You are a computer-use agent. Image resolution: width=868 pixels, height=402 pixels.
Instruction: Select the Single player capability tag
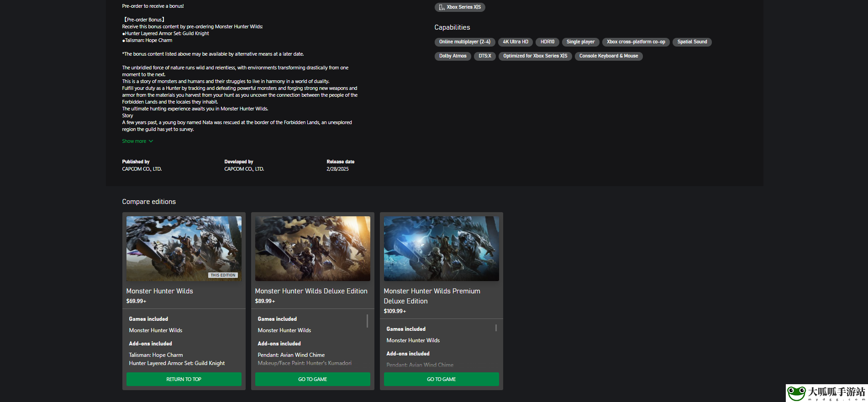(x=581, y=42)
